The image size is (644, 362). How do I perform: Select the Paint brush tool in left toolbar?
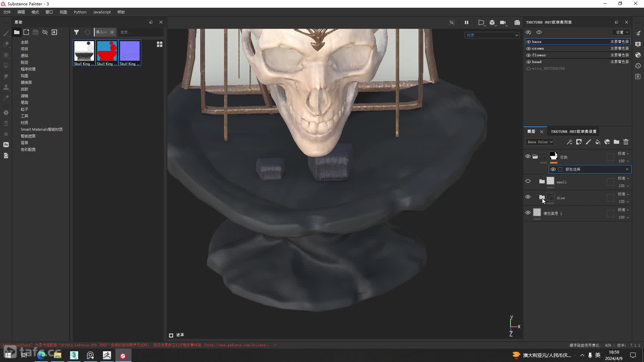6,34
